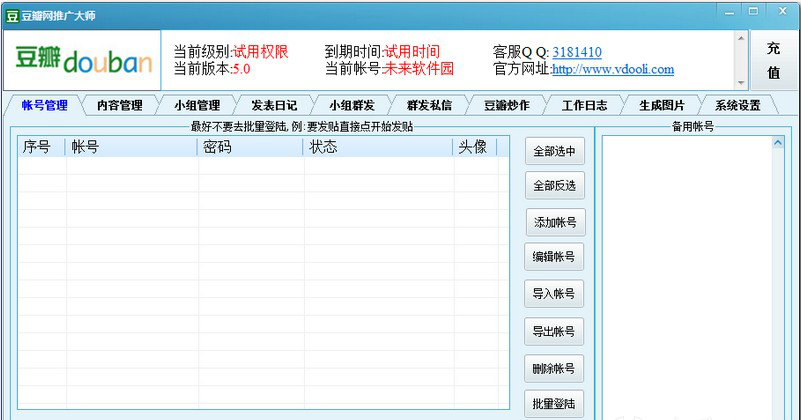Viewport: 801px width, 420px height.
Task: Click the 全部选中 button
Action: click(555, 151)
